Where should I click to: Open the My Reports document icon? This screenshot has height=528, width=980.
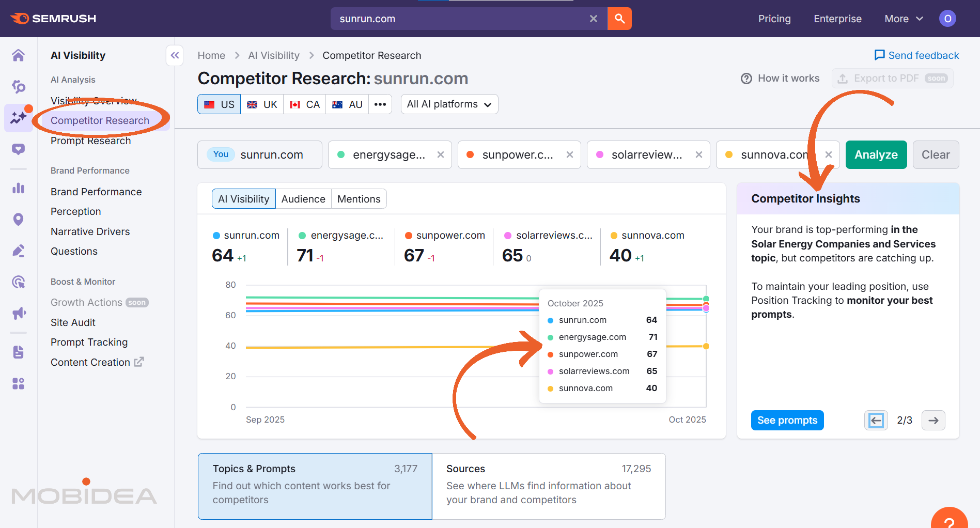tap(19, 352)
